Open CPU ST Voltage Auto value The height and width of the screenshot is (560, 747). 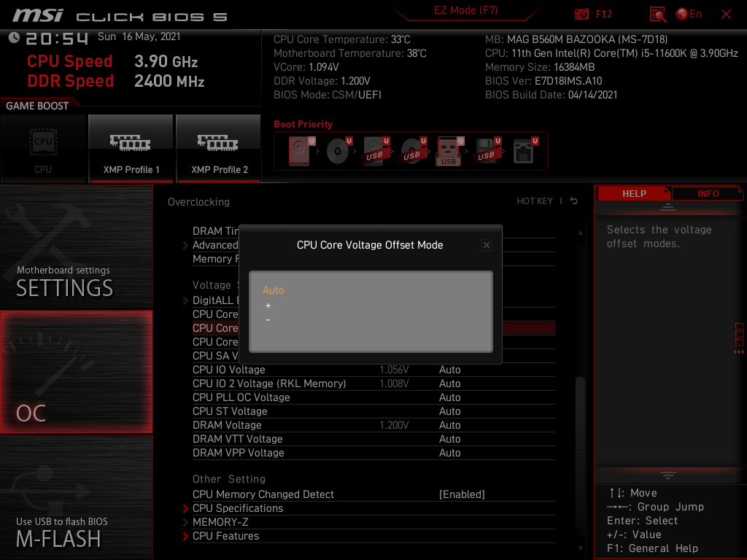point(449,411)
